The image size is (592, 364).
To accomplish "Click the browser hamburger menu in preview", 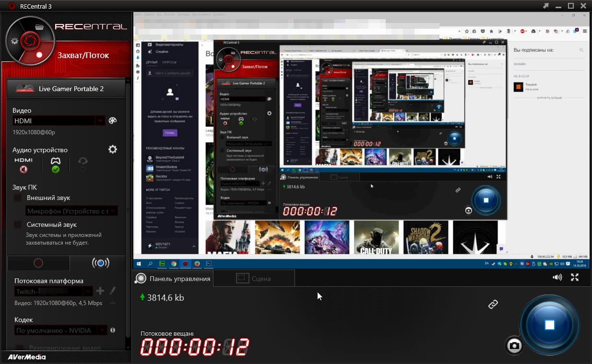I will click(585, 30).
